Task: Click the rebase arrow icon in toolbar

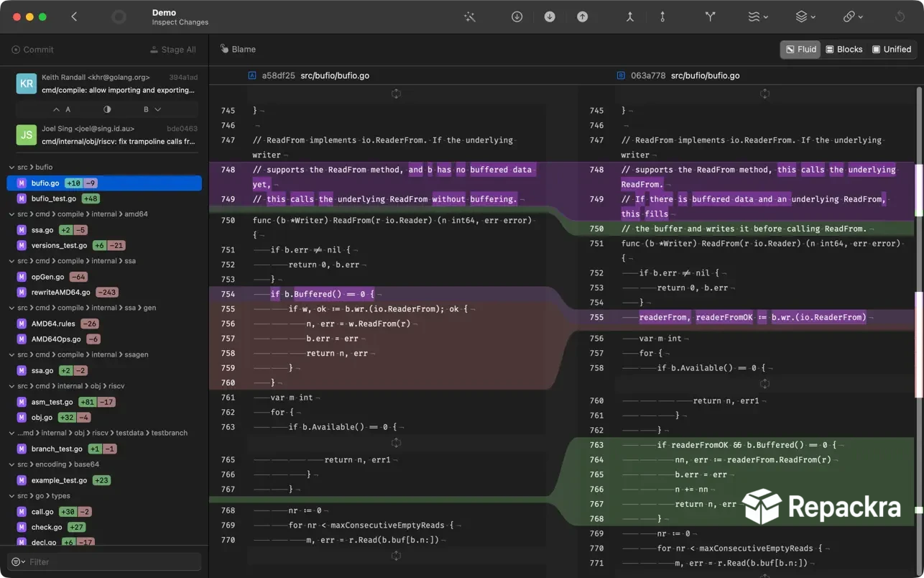Action: click(662, 17)
